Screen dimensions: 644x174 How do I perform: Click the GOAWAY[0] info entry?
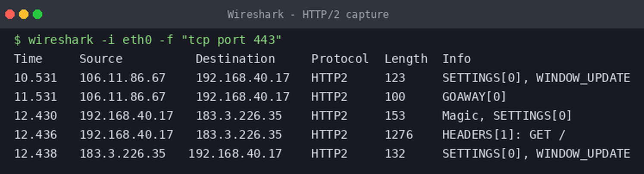[x=474, y=97]
